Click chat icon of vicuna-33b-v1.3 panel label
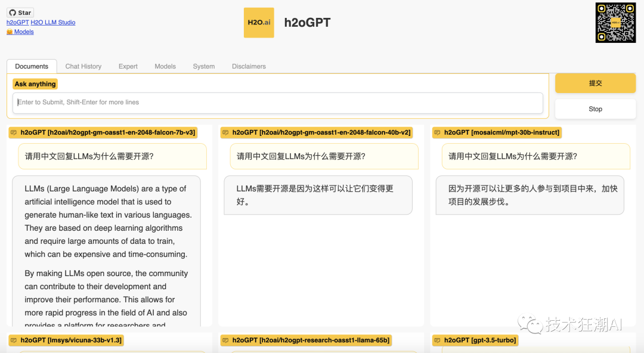This screenshot has width=644, height=353. (14, 340)
